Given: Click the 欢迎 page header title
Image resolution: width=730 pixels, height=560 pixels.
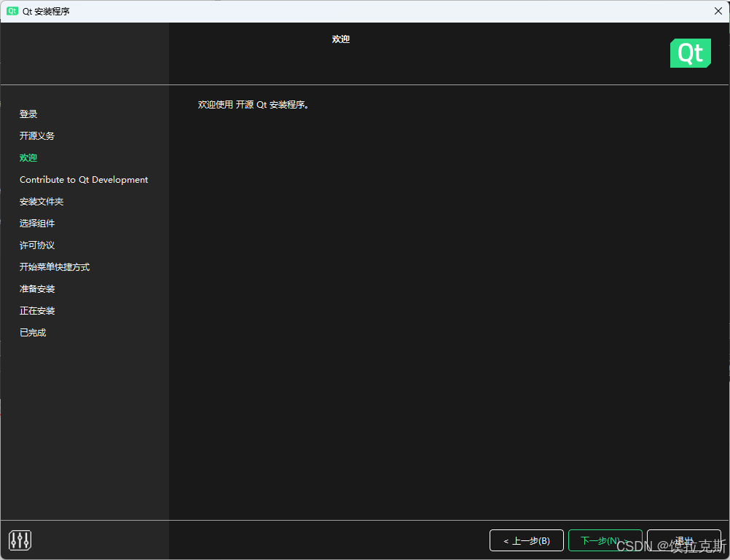Looking at the screenshot, I should click(x=341, y=39).
